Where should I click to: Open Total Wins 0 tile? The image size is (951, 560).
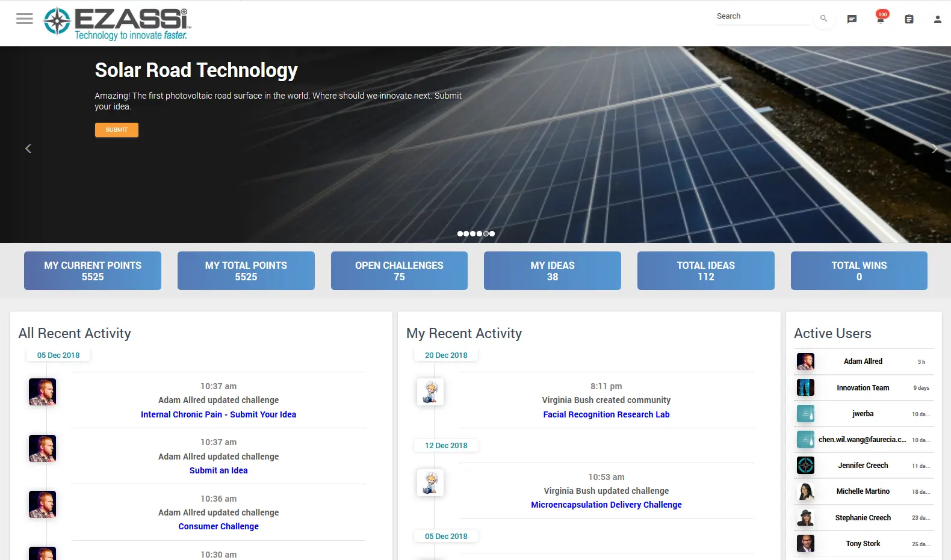coord(859,271)
